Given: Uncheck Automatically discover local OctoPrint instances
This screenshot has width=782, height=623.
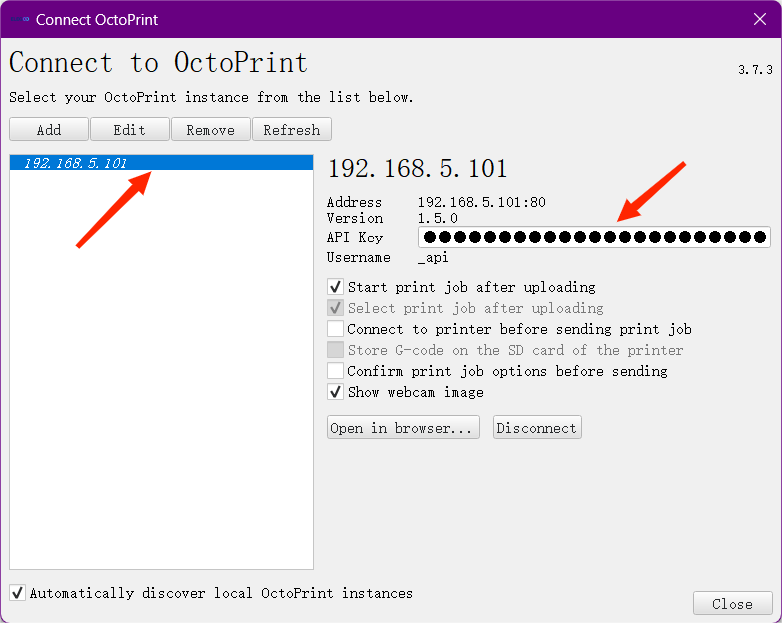Looking at the screenshot, I should tap(18, 593).
